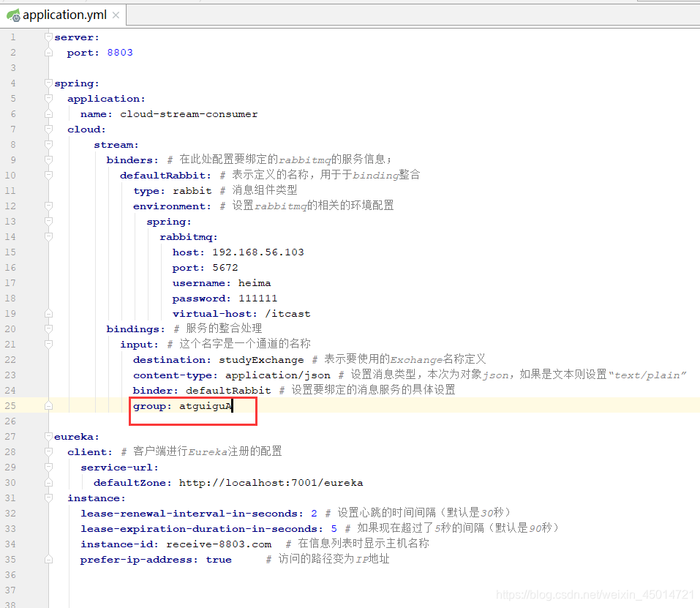
Task: Click the rabbitmq port value 5672
Action: [225, 268]
